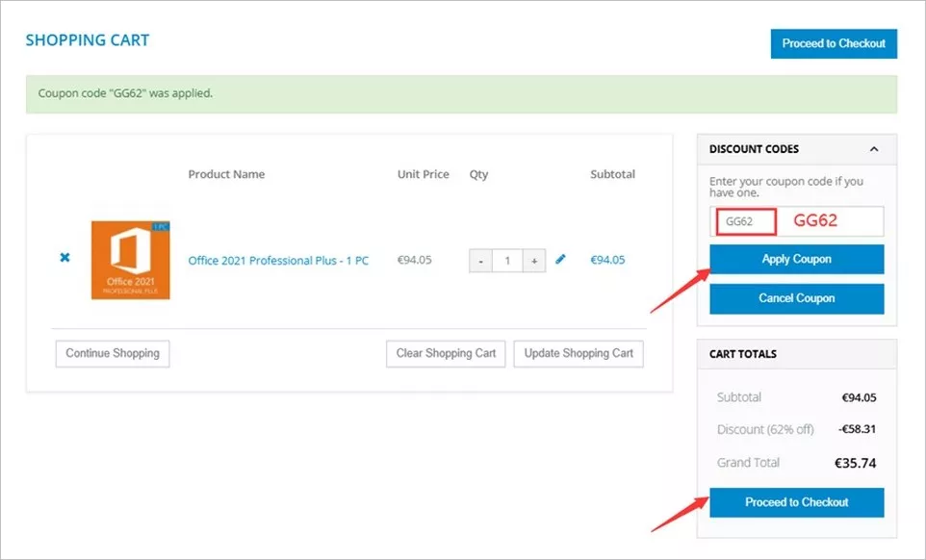
Task: Click the Continue Shopping button
Action: (x=113, y=353)
